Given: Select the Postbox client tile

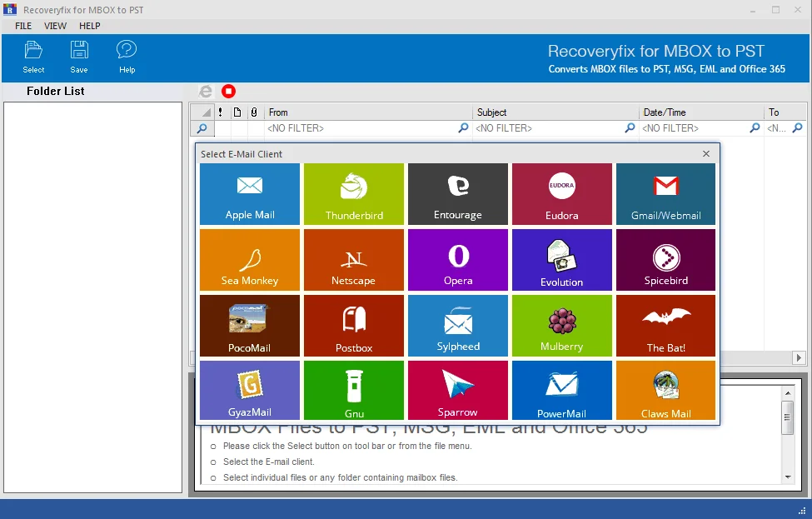Looking at the screenshot, I should pyautogui.click(x=354, y=326).
